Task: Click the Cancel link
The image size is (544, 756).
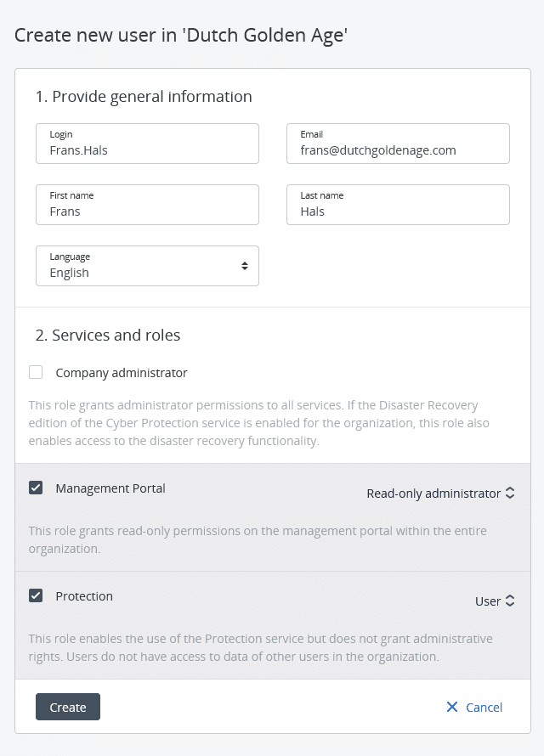Action: (x=484, y=708)
